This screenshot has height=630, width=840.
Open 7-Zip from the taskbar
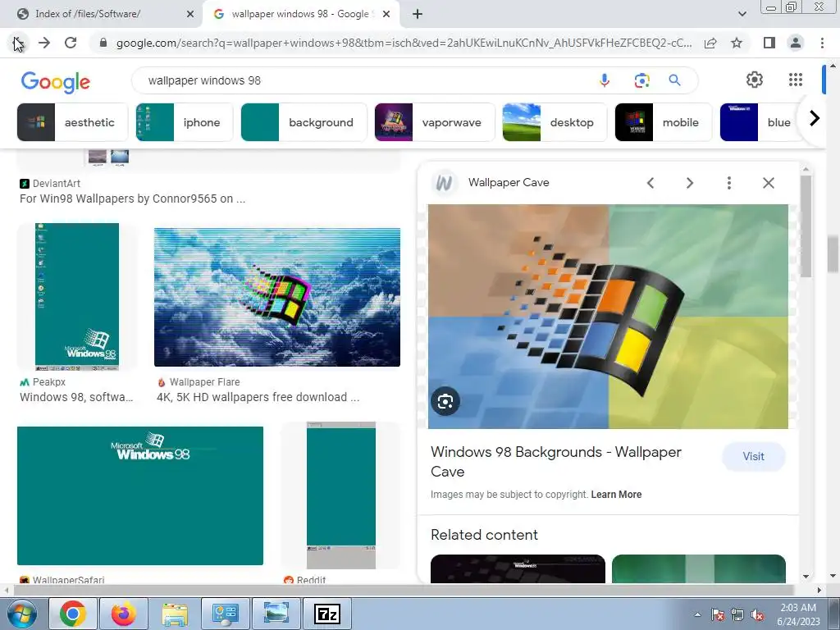point(327,614)
